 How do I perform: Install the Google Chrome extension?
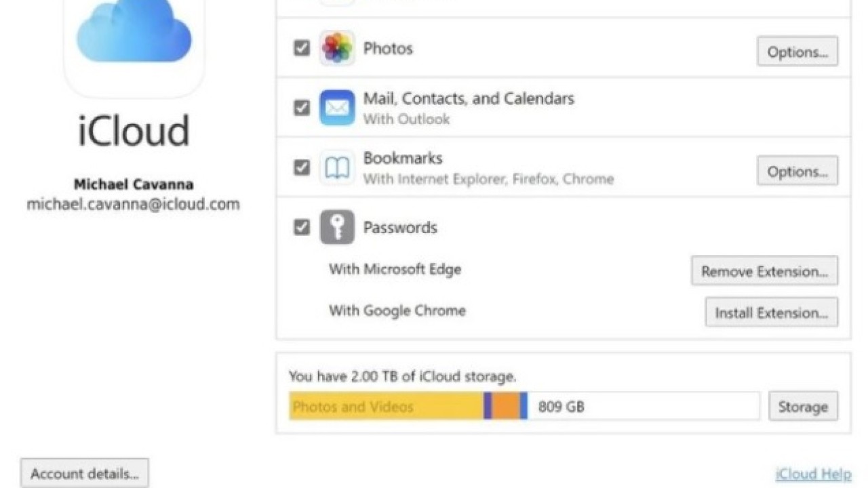coord(771,312)
